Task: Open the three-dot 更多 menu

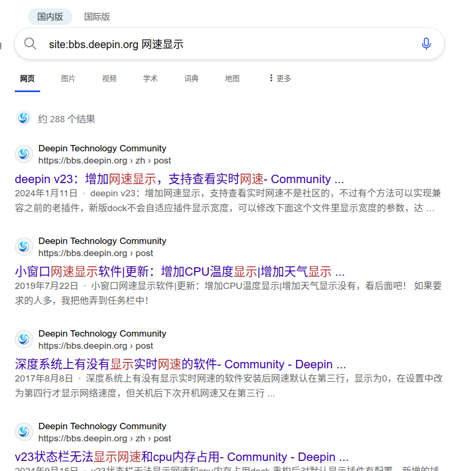Action: point(280,78)
